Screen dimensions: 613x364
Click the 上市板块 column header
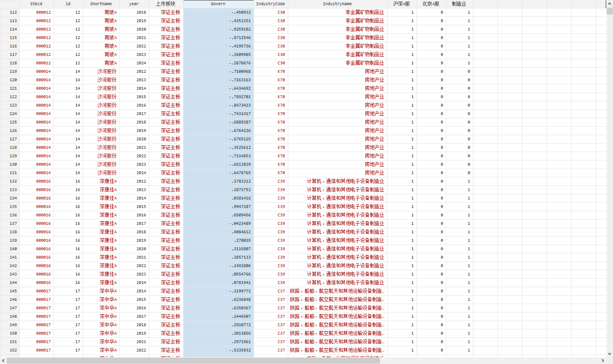coord(166,4)
